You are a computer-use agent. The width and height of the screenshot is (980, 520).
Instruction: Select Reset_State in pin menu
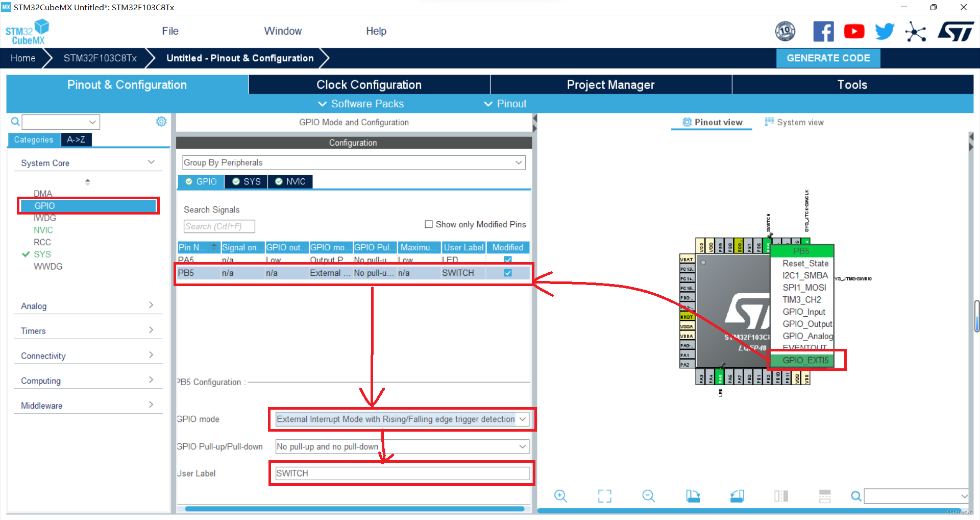[x=805, y=263]
